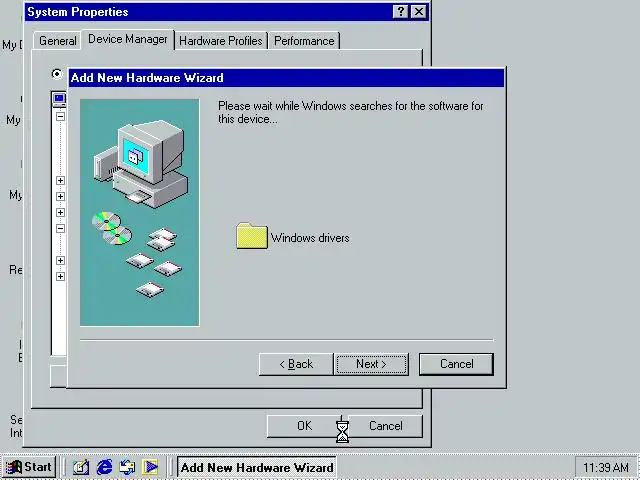Viewport: 640px width, 480px height.
Task: Click the purple play-arrow quick launch icon
Action: coord(150,467)
